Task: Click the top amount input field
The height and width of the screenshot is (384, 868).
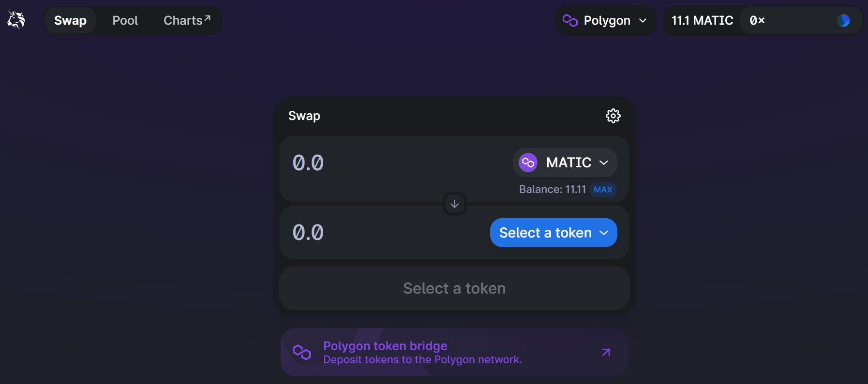Action: 387,163
